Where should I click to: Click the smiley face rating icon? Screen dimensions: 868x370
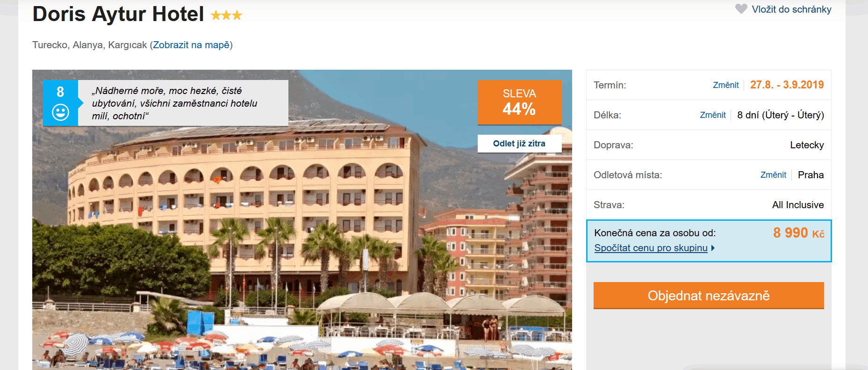[x=60, y=112]
